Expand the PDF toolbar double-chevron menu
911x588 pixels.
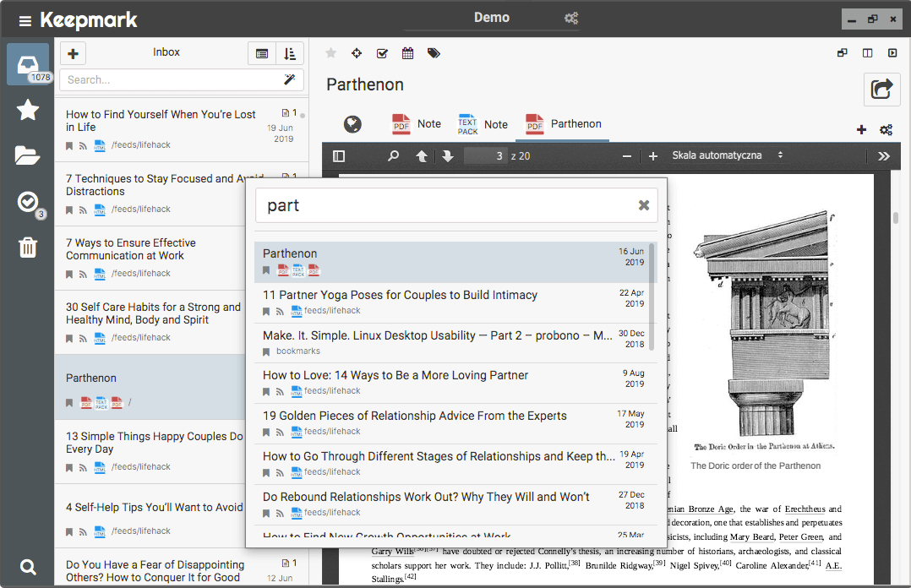tap(883, 156)
